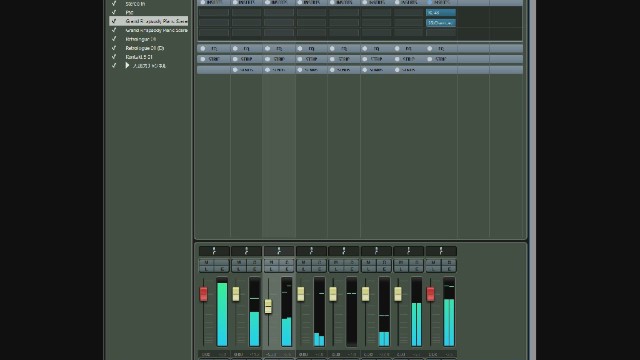The width and height of the screenshot is (640, 360).
Task: Expand EQ section label on fifth channel
Action: point(344,49)
